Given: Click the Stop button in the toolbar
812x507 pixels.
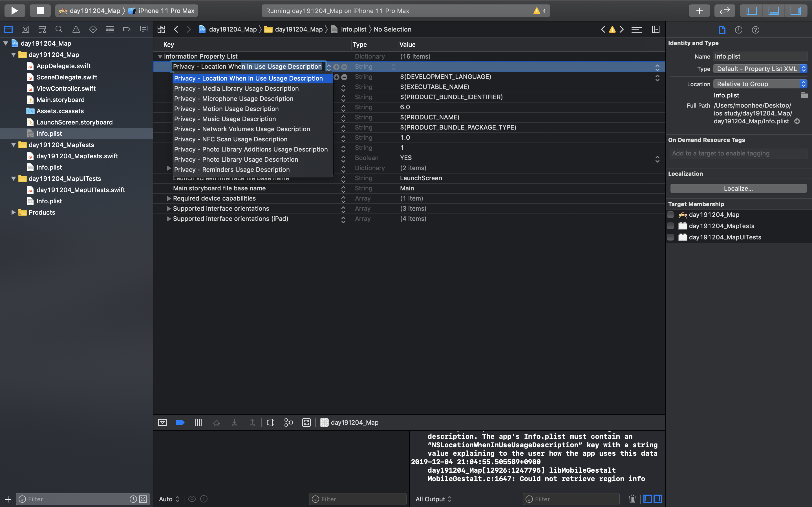Looking at the screenshot, I should pos(40,10).
